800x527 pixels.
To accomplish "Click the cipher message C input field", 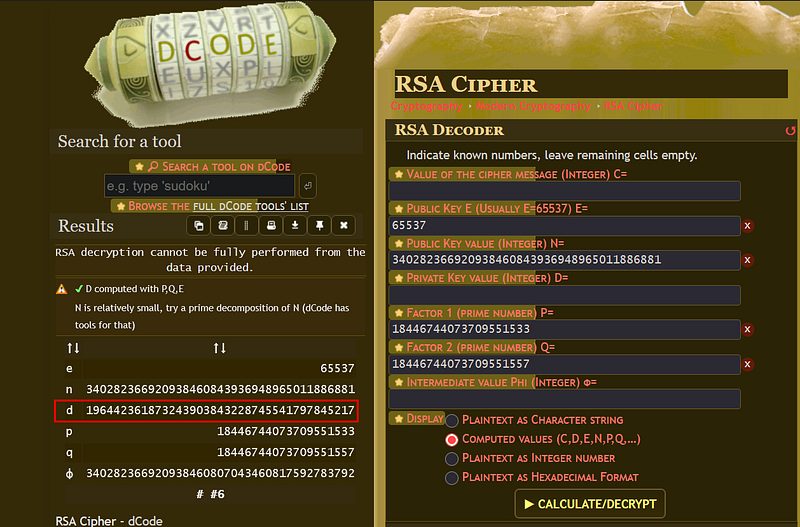I will (564, 191).
